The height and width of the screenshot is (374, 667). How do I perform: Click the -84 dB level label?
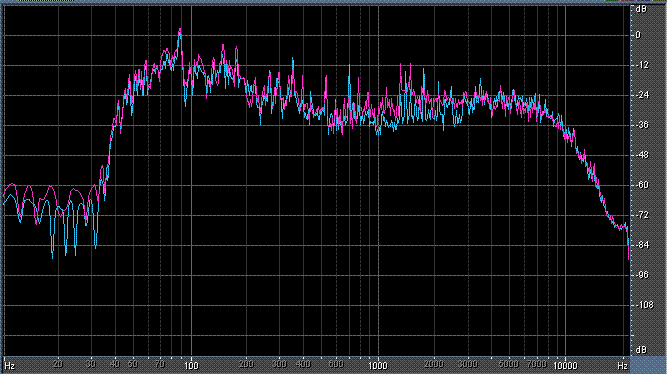(x=642, y=245)
